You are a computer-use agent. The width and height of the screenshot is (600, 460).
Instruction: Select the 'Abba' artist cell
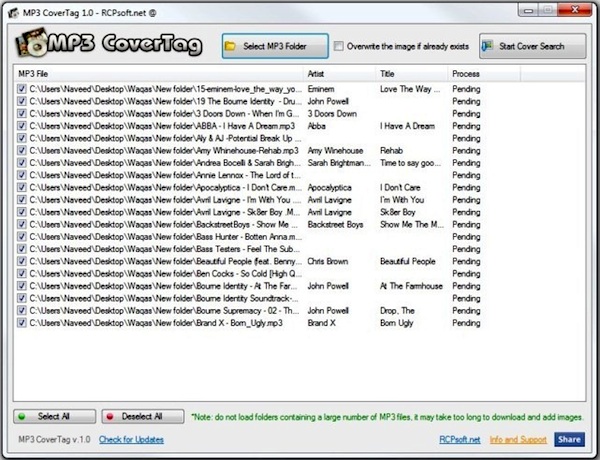[317, 126]
